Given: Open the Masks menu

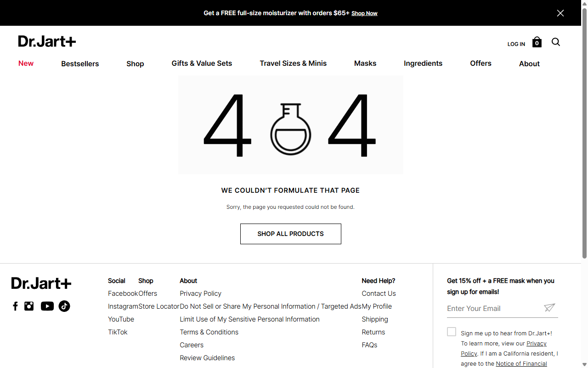Looking at the screenshot, I should [365, 63].
